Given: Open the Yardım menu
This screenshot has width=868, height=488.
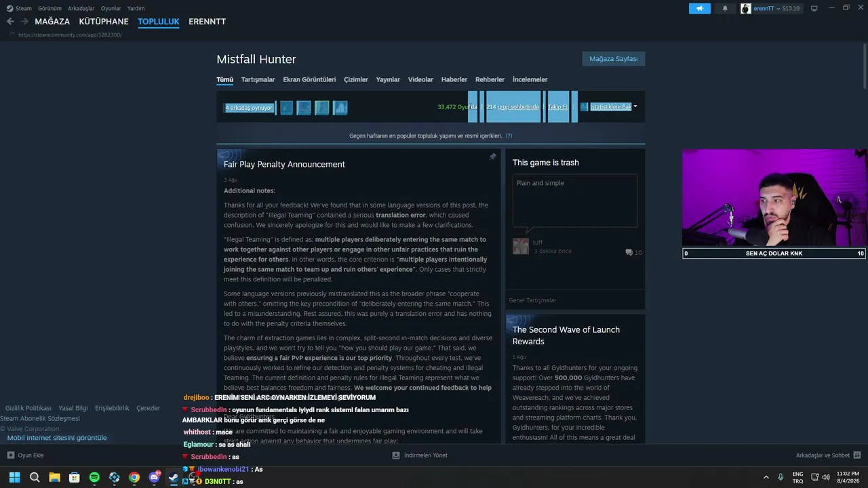Looking at the screenshot, I should pyautogui.click(x=136, y=8).
